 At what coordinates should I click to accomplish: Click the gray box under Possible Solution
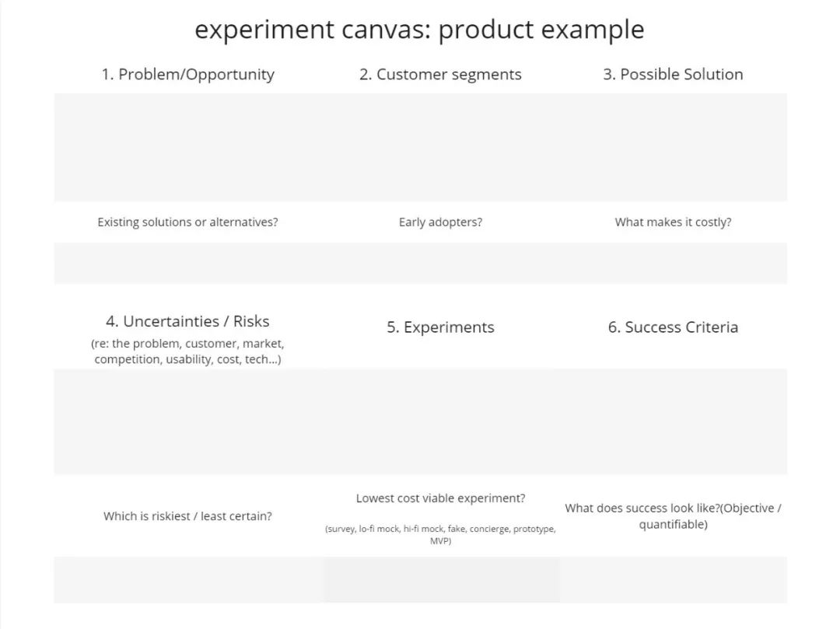(x=673, y=147)
